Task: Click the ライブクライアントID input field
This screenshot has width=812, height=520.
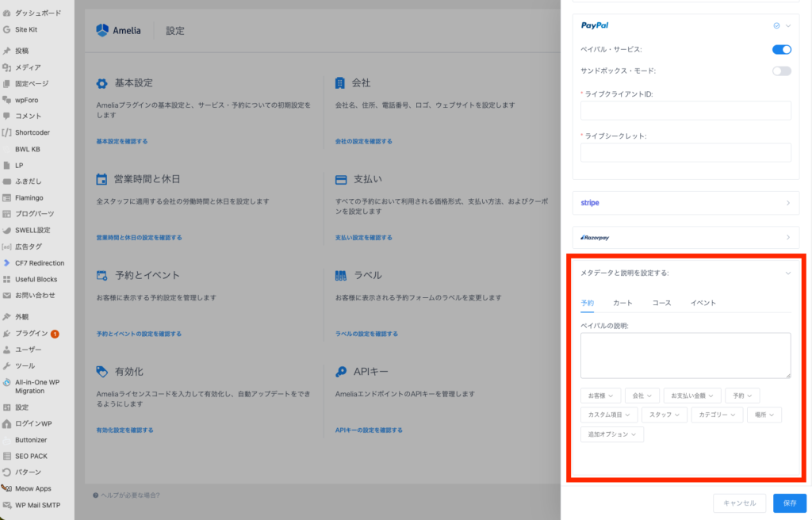Action: click(x=686, y=110)
